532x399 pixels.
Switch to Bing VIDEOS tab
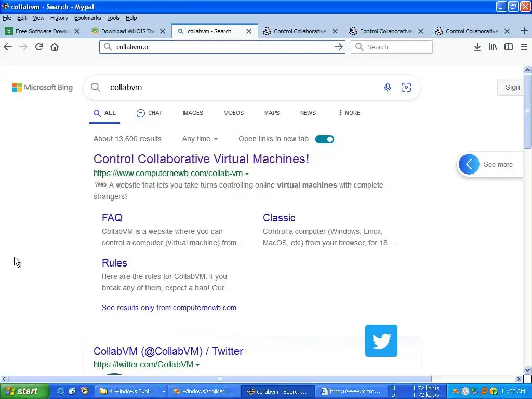tap(234, 113)
